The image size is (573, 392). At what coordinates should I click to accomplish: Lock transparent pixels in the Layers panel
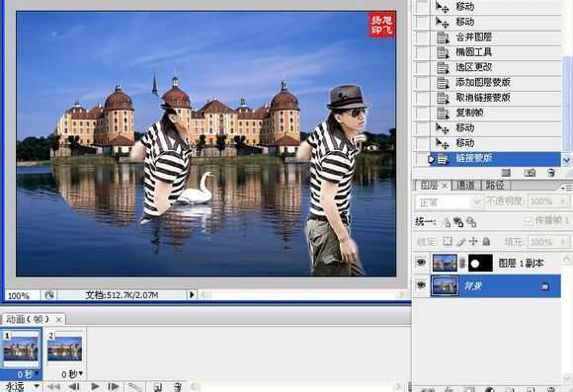[x=448, y=242]
